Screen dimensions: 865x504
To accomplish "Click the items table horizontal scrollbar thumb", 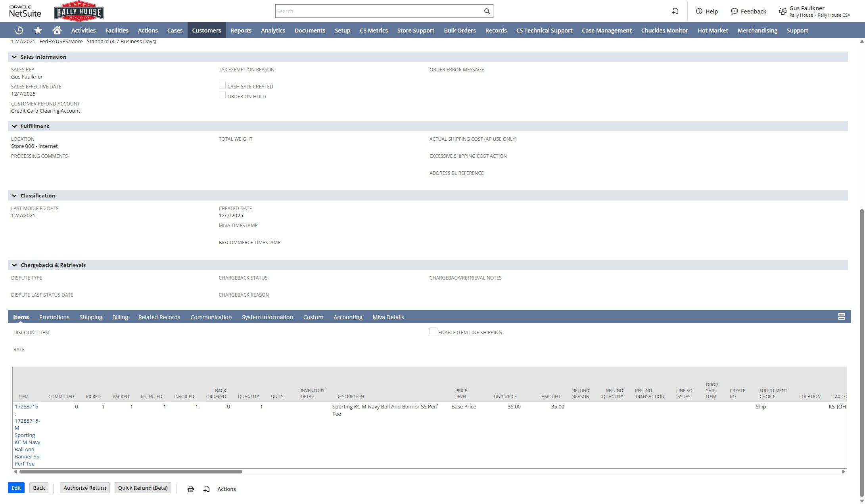I will point(131,471).
